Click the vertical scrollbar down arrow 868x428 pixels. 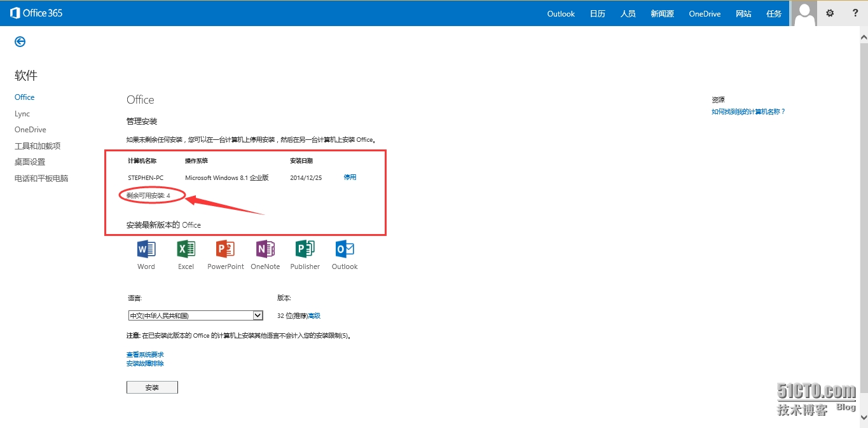(863, 417)
